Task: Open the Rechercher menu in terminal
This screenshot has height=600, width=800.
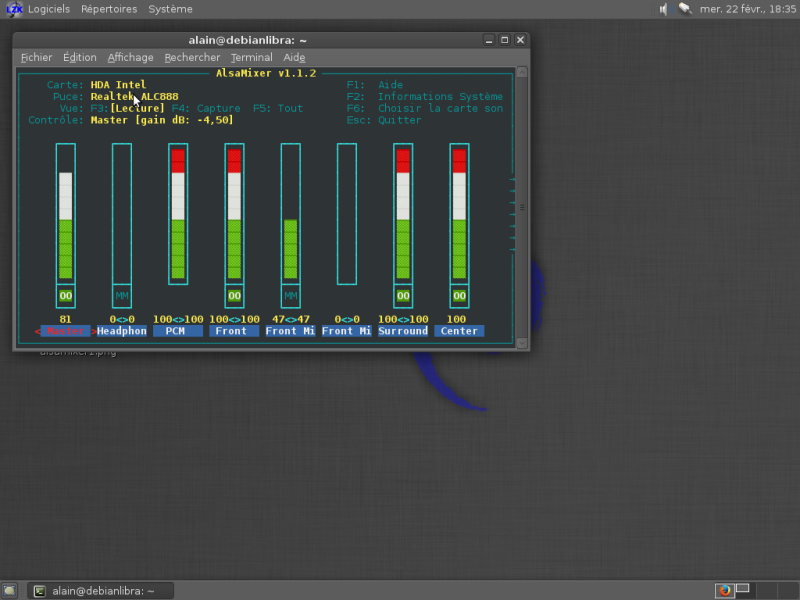Action: 192,58
